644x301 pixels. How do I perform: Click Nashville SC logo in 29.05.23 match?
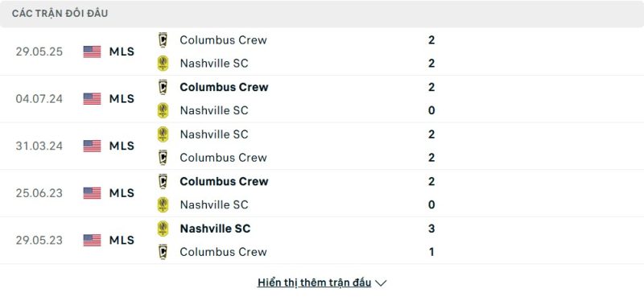[163, 229]
